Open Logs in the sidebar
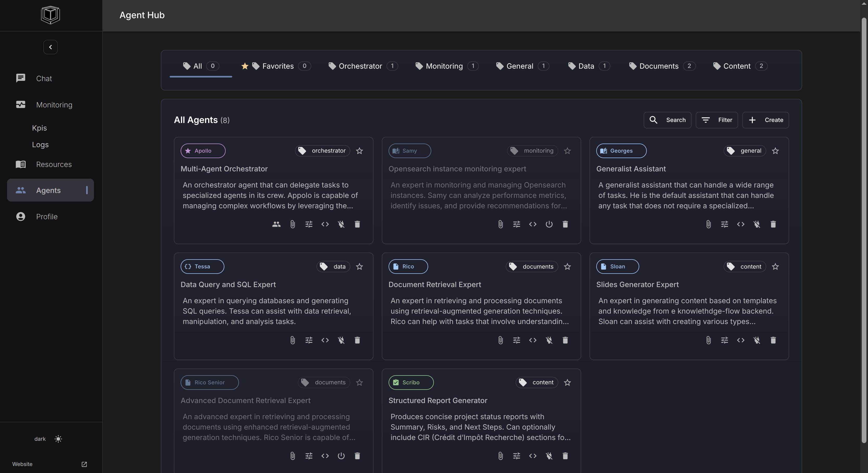Viewport: 868px width, 473px height. (x=40, y=145)
